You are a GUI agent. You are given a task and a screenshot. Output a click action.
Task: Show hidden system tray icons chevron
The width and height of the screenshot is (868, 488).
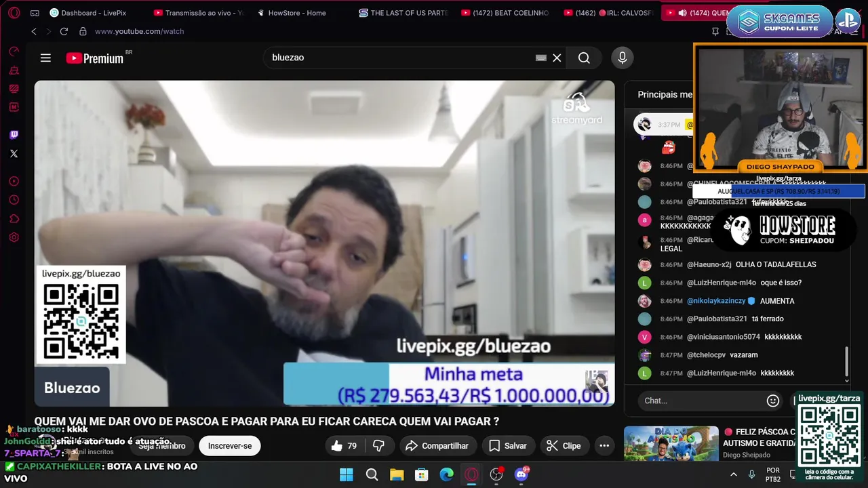point(733,474)
